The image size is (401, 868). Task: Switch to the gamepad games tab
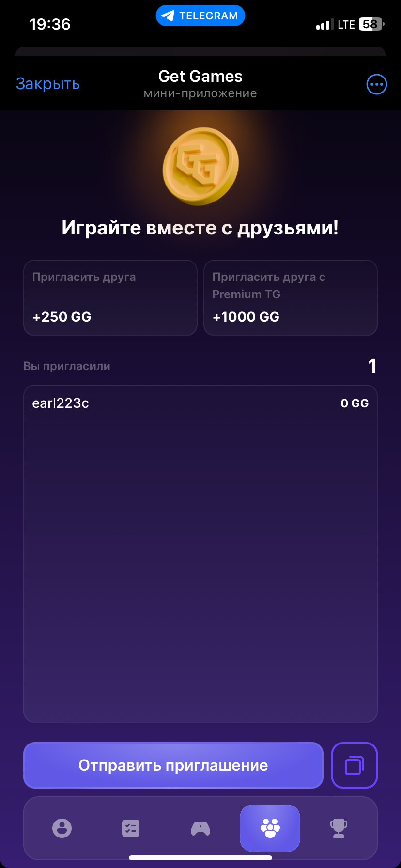coord(200,828)
